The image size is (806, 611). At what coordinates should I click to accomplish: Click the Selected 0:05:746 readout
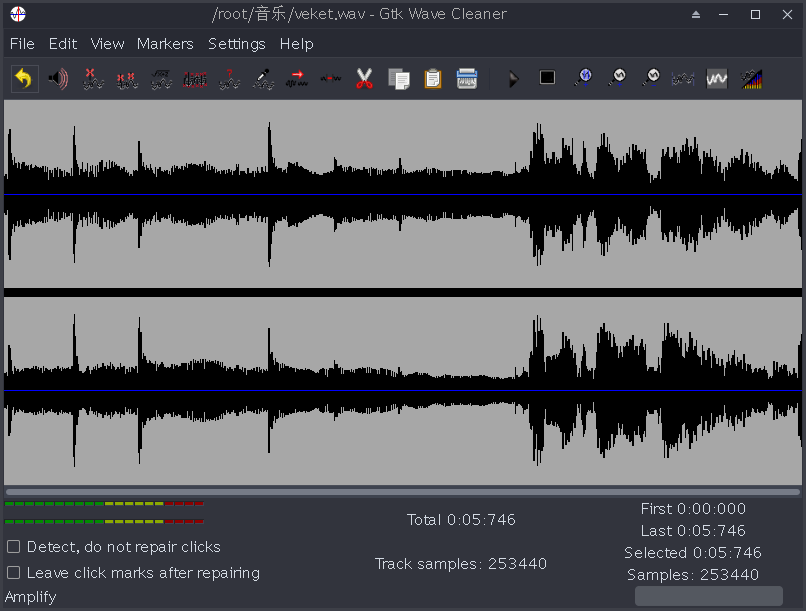(693, 552)
